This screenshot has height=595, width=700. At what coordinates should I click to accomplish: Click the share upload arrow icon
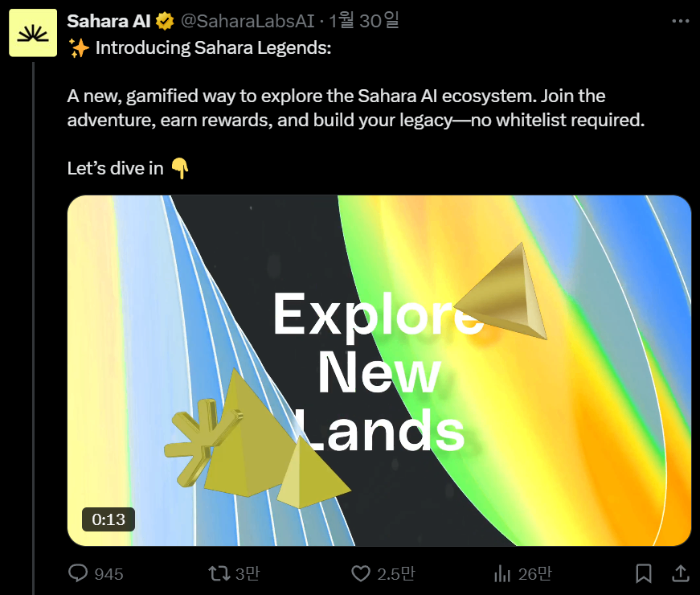(x=681, y=573)
